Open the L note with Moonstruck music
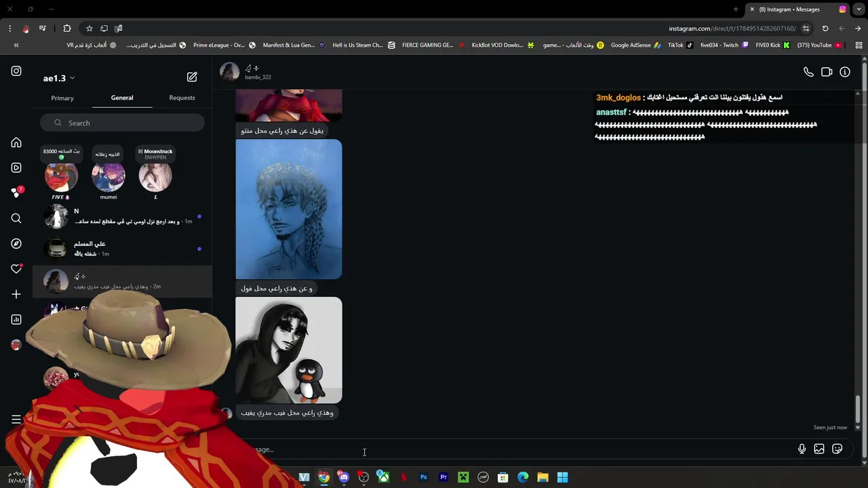 click(x=155, y=177)
